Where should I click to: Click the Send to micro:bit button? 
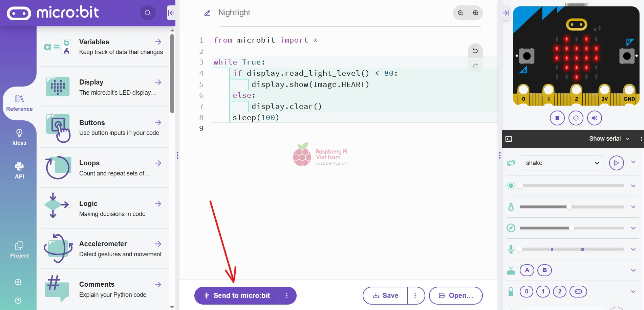click(x=236, y=295)
